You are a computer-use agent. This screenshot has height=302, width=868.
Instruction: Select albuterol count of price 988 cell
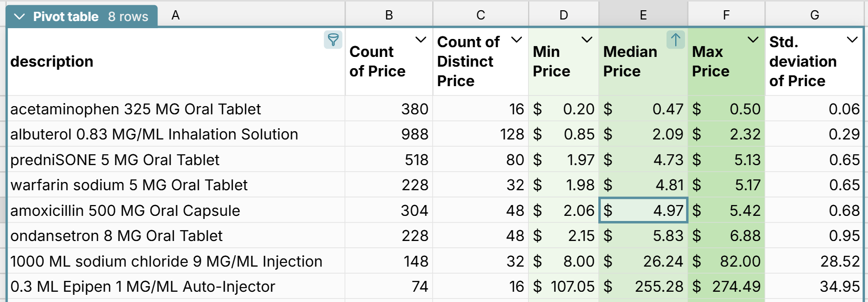[389, 134]
